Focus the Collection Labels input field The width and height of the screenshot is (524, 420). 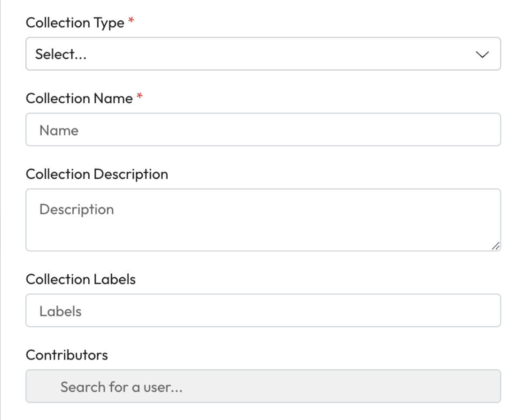click(x=263, y=311)
